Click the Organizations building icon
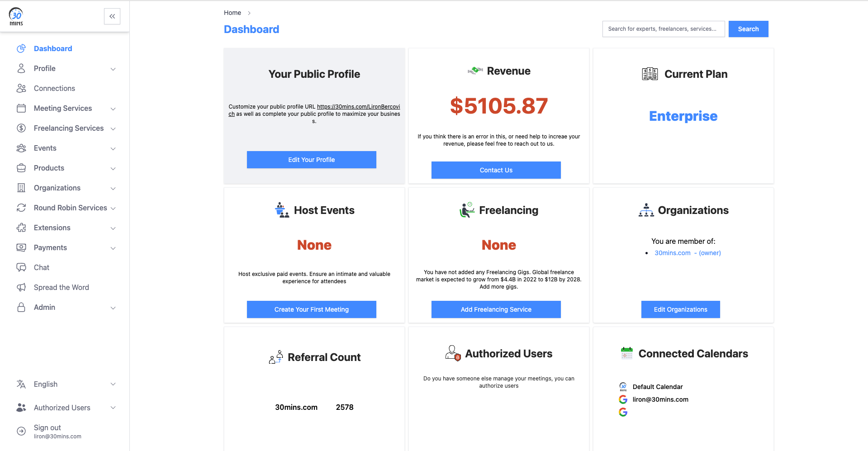 click(x=21, y=188)
